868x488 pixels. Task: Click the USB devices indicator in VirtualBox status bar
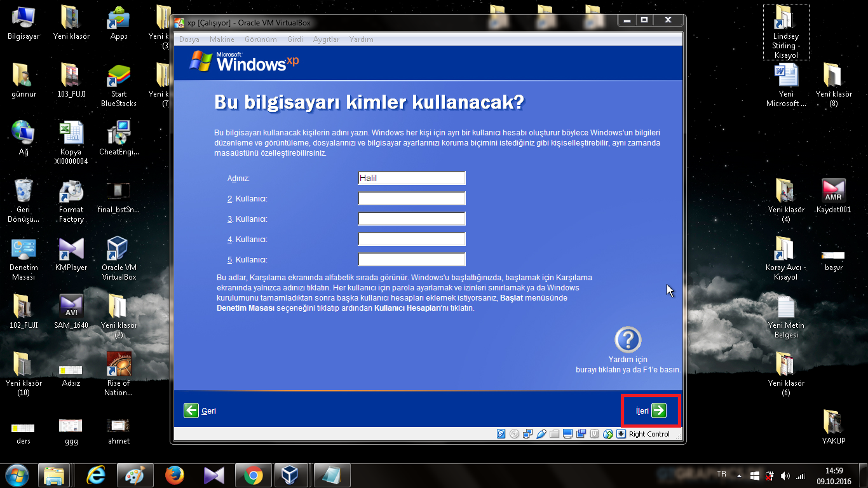coord(541,434)
